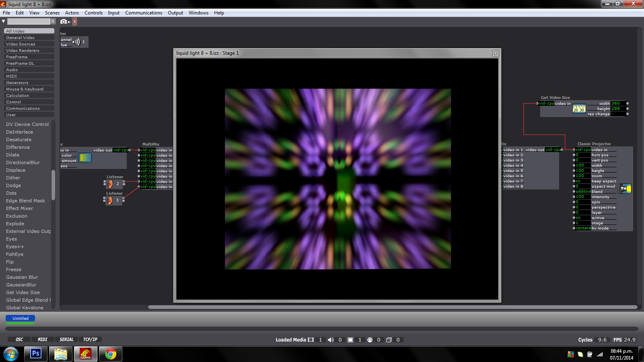
Task: Toggle Classic Projector active value on
Action: click(582, 218)
